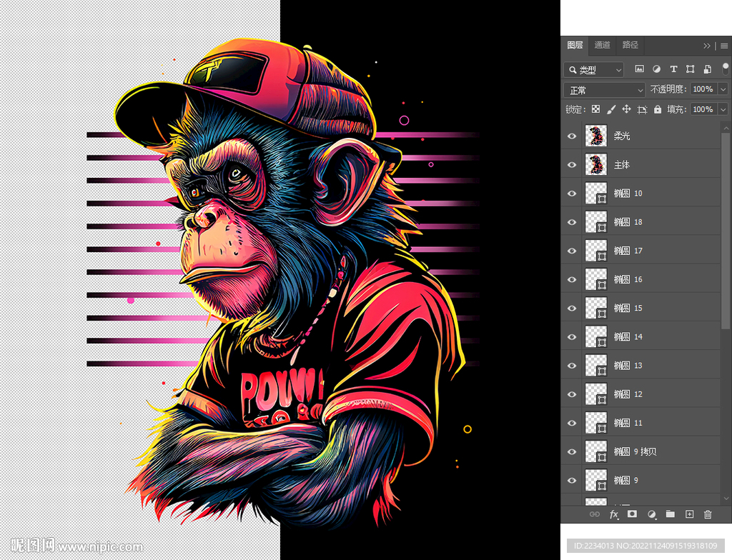Hide the 柔光 layer

pyautogui.click(x=572, y=136)
